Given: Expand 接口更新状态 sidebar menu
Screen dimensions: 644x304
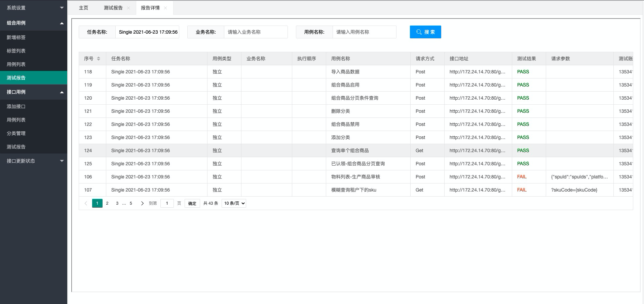Looking at the screenshot, I should (34, 161).
